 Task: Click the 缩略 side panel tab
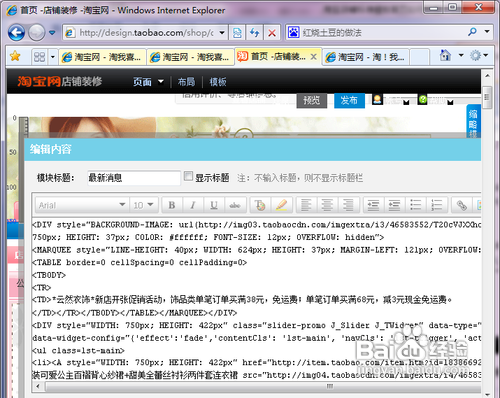point(473,122)
